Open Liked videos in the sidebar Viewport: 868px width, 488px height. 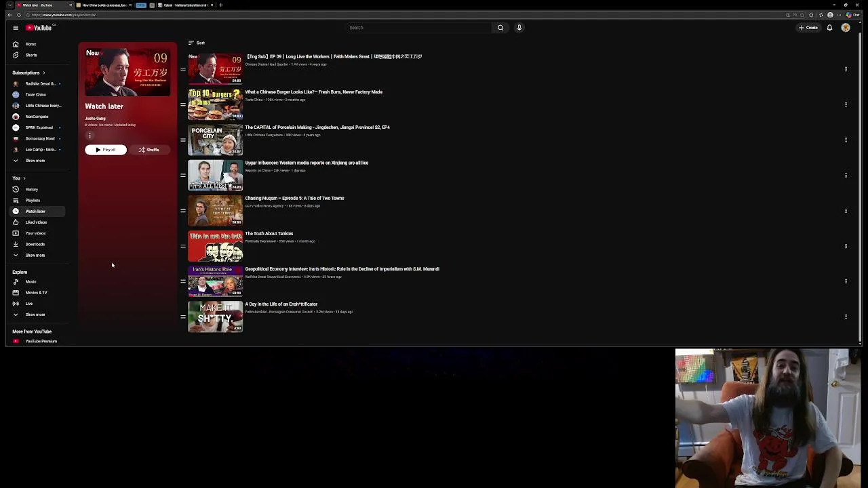(x=38, y=222)
